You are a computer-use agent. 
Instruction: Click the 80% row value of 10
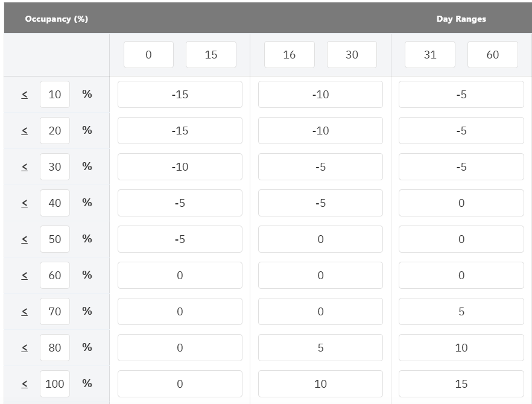point(461,348)
